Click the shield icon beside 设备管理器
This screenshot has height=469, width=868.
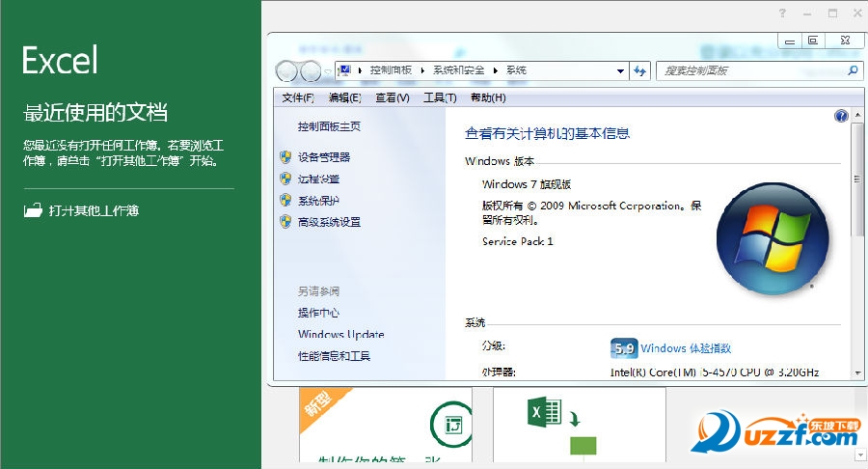pyautogui.click(x=285, y=156)
